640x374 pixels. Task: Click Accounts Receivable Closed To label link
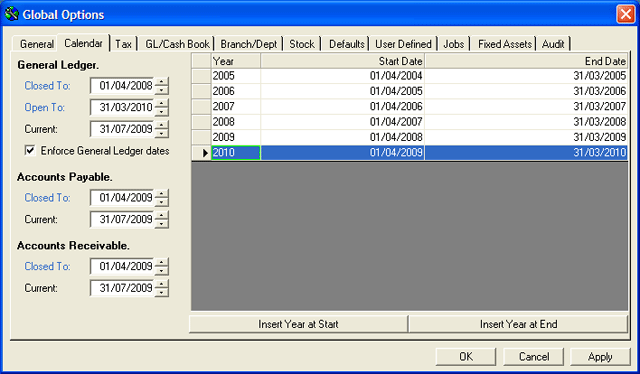(47, 266)
